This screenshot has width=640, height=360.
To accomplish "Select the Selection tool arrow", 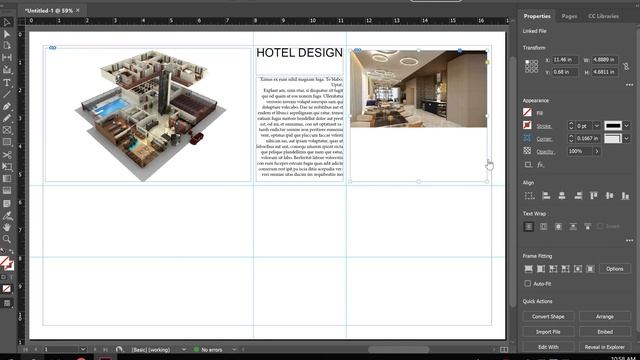I will (x=7, y=22).
